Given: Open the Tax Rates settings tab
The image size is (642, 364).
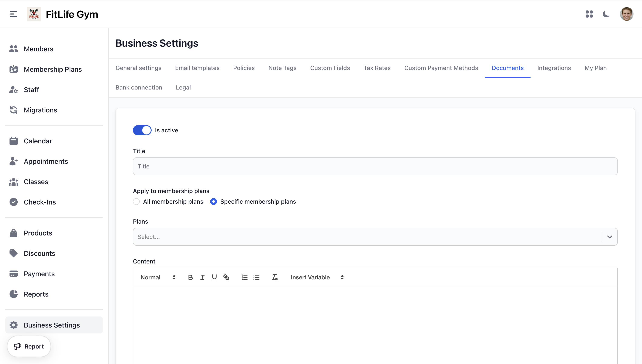Looking at the screenshot, I should click(x=377, y=68).
